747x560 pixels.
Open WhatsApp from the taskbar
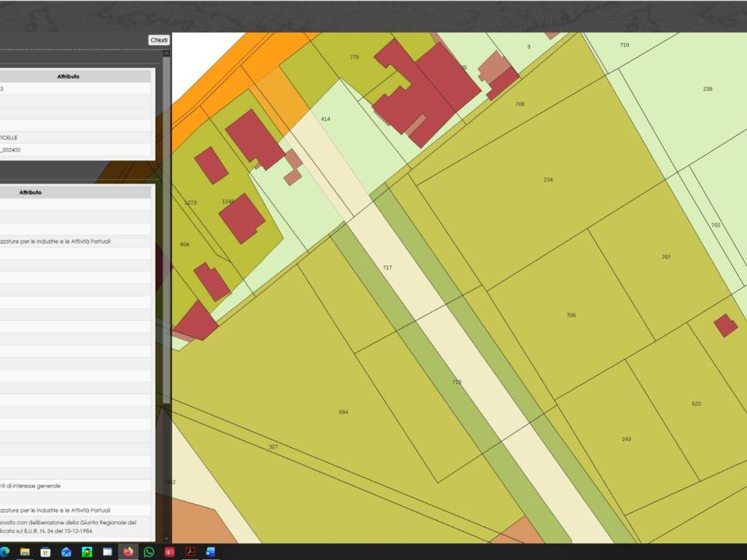[149, 552]
